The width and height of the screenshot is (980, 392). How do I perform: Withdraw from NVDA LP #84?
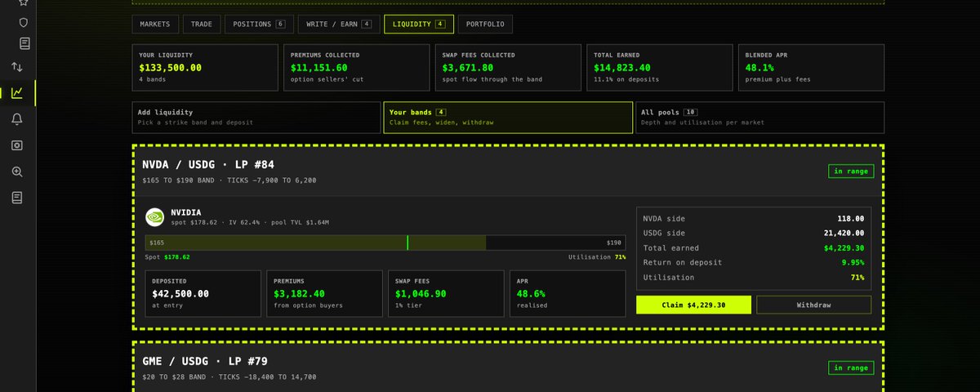coord(813,305)
